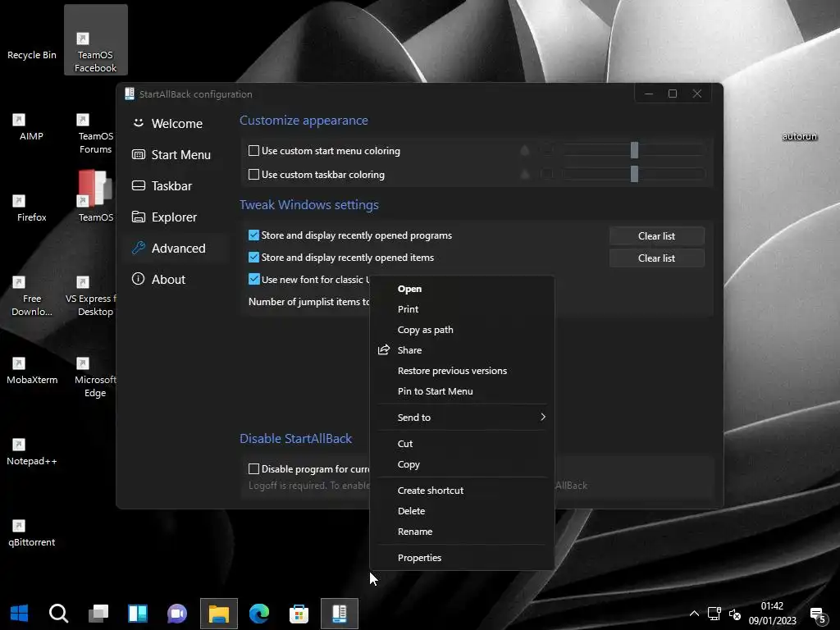Open File Explorer from the taskbar
Screen dimensions: 840x630
[x=218, y=613]
